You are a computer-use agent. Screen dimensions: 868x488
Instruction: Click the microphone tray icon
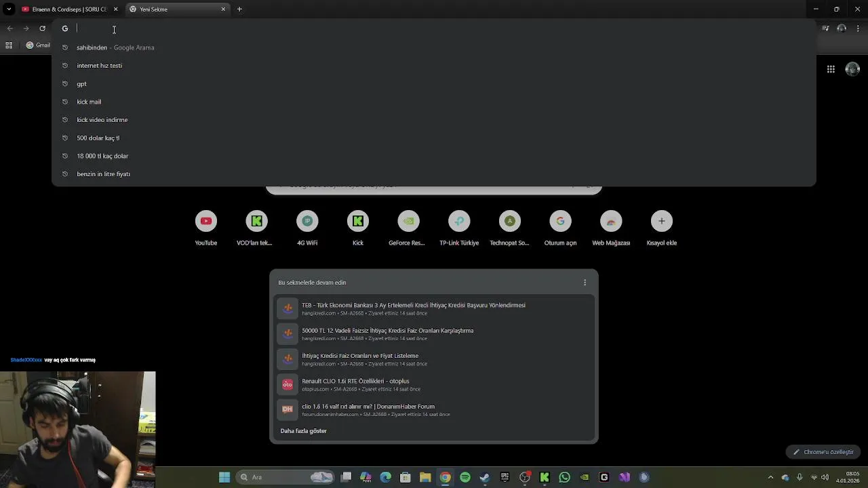click(800, 477)
